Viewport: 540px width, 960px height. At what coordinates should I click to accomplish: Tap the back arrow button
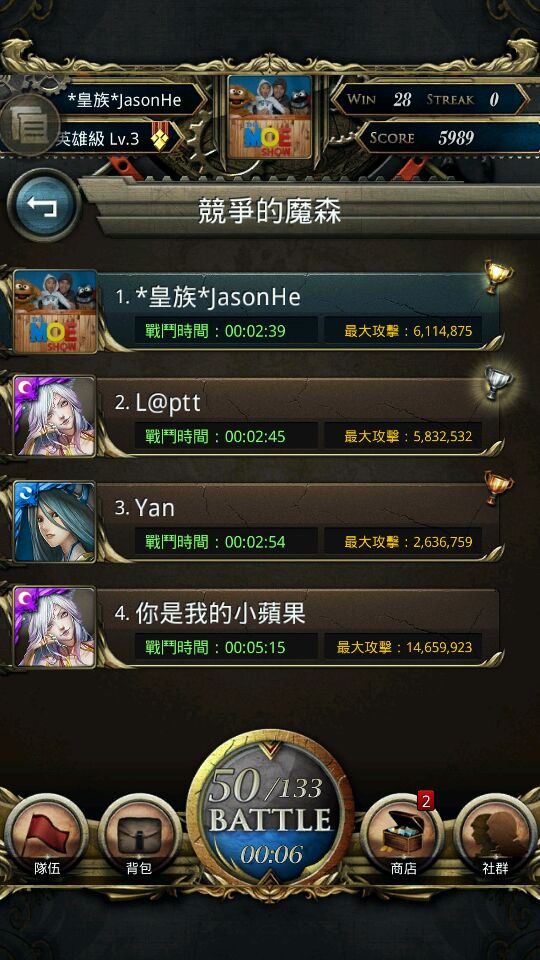(x=43, y=205)
